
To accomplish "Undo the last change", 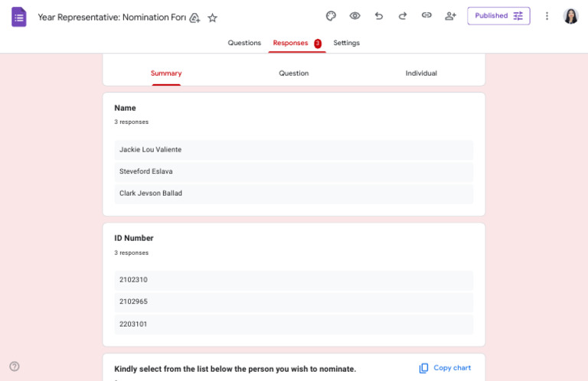I will (379, 16).
